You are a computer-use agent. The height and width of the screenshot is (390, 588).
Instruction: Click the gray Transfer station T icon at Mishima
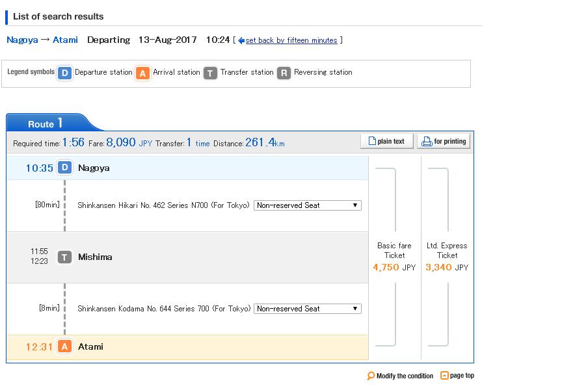click(64, 257)
